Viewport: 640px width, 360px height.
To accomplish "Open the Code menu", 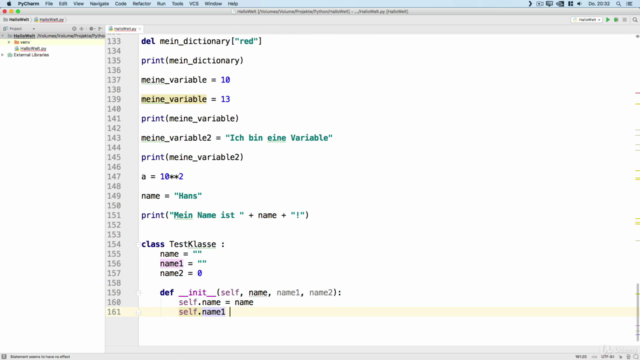I will (x=120, y=4).
